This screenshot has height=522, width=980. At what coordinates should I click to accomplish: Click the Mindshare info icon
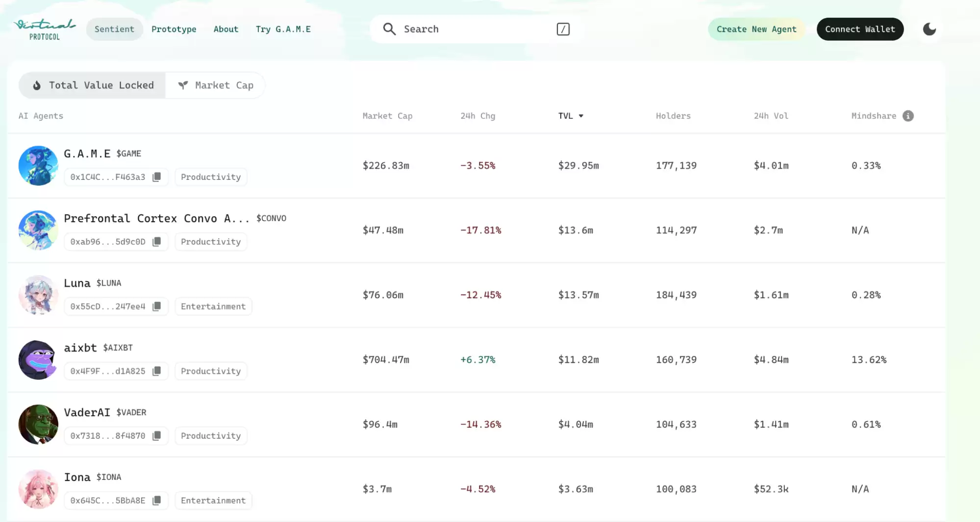pyautogui.click(x=908, y=116)
